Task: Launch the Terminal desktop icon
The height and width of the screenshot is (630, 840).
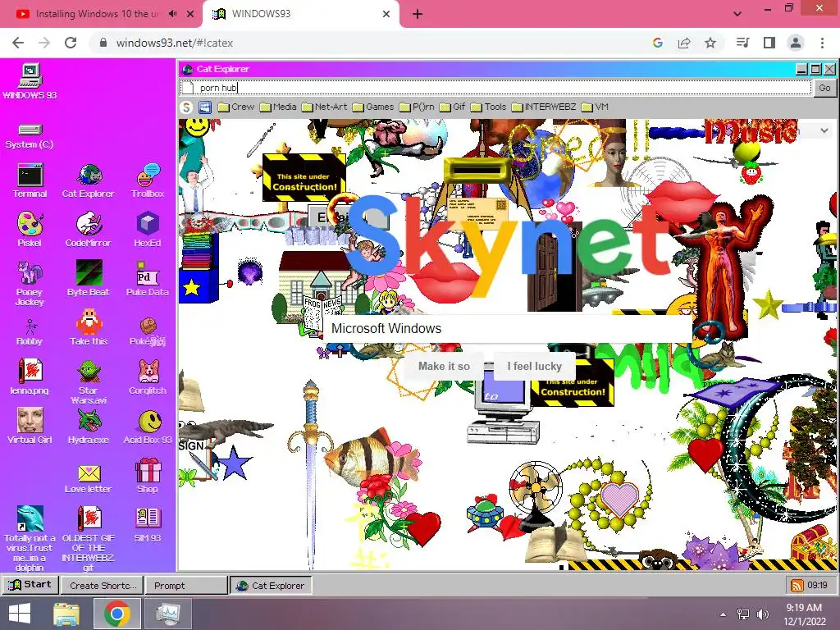Action: pyautogui.click(x=30, y=181)
